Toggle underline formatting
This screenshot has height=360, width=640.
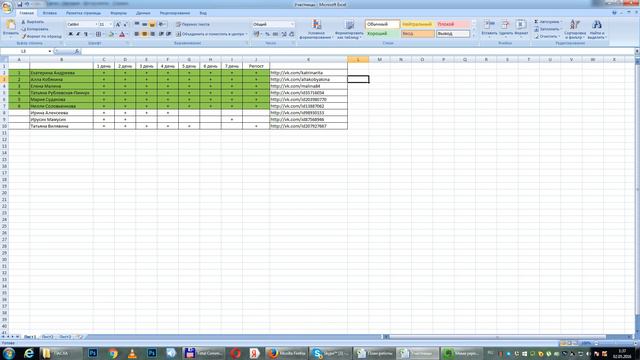[85, 35]
